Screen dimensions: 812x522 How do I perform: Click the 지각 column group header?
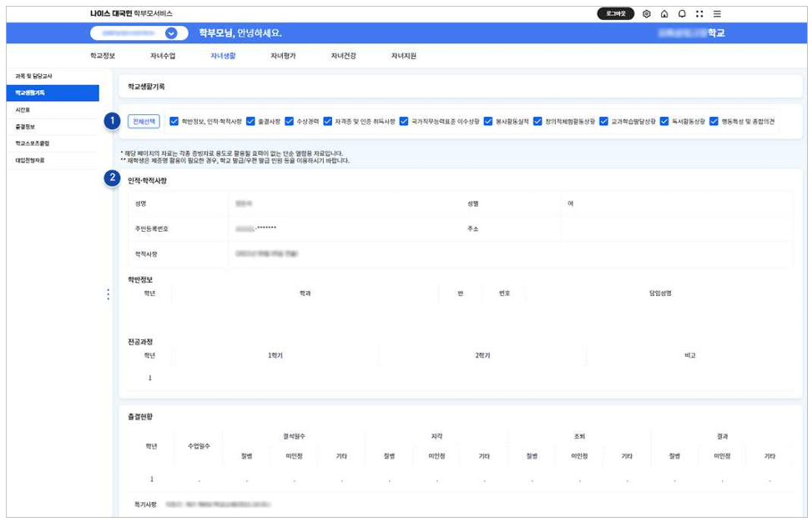click(x=436, y=437)
